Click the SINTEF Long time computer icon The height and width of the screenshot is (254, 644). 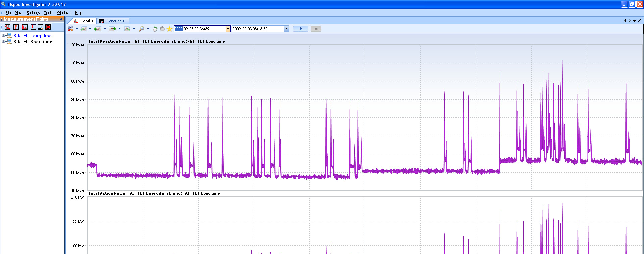click(x=9, y=35)
